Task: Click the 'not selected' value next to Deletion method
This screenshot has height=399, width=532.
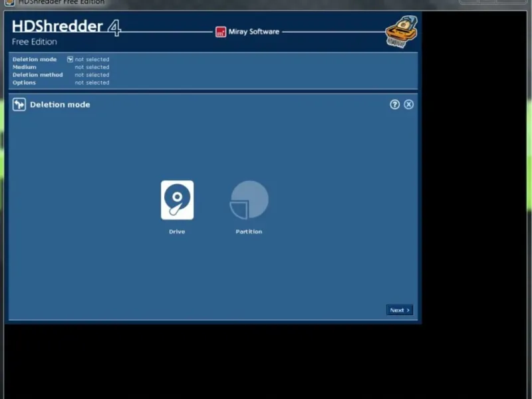Action: 92,74
